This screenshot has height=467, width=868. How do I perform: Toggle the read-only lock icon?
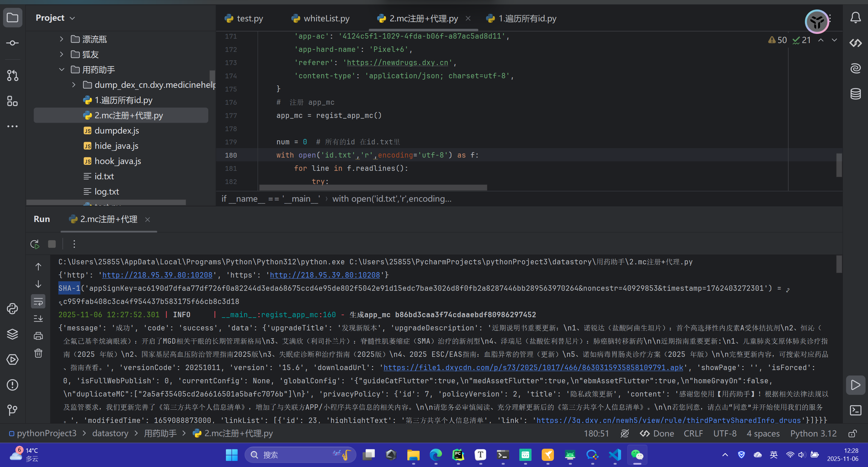click(852, 433)
